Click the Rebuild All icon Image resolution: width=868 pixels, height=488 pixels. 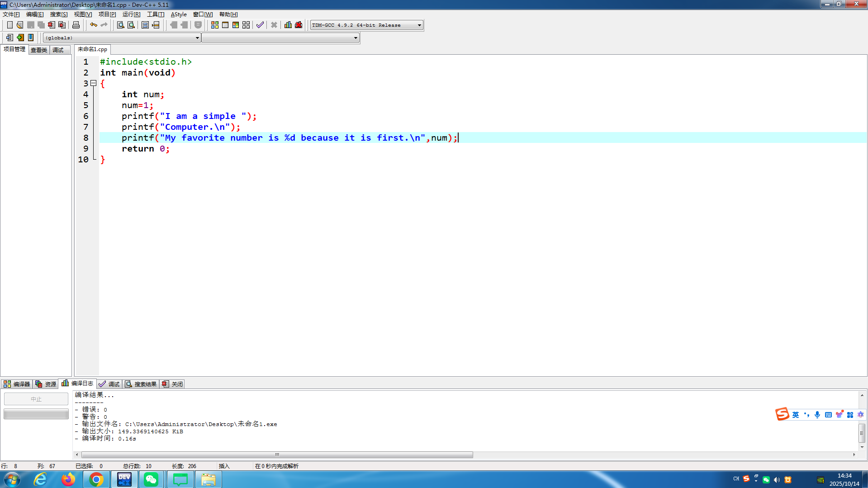pyautogui.click(x=246, y=25)
